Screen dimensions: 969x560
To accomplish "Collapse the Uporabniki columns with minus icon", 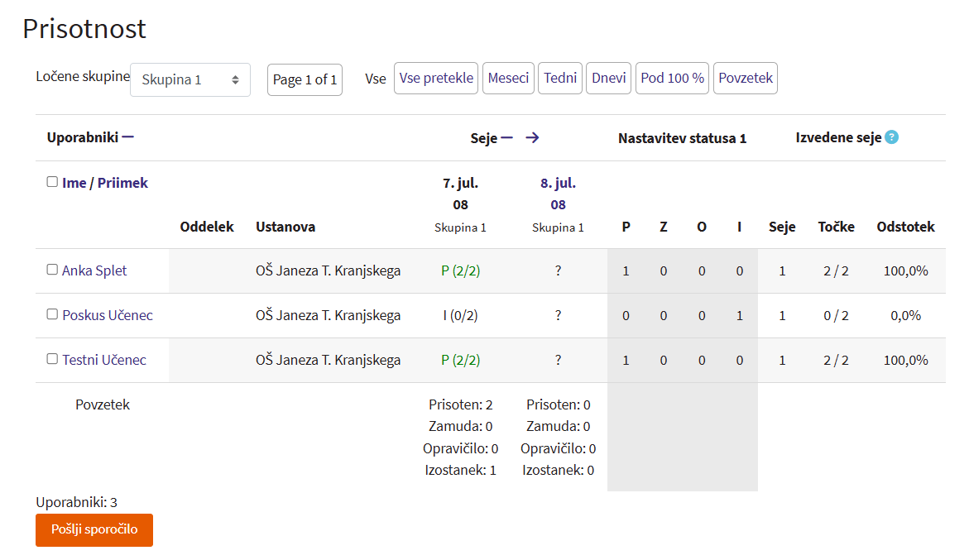I will [x=127, y=137].
